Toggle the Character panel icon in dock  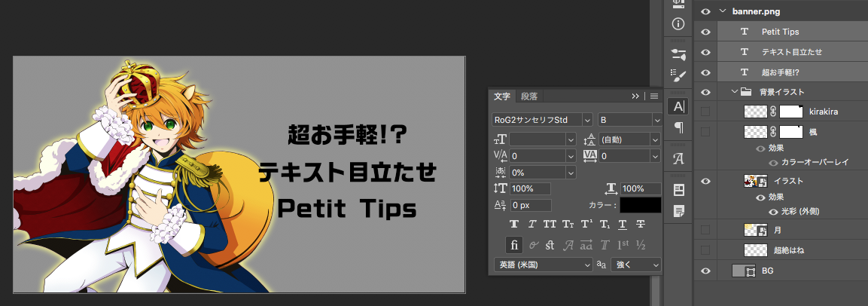(678, 106)
